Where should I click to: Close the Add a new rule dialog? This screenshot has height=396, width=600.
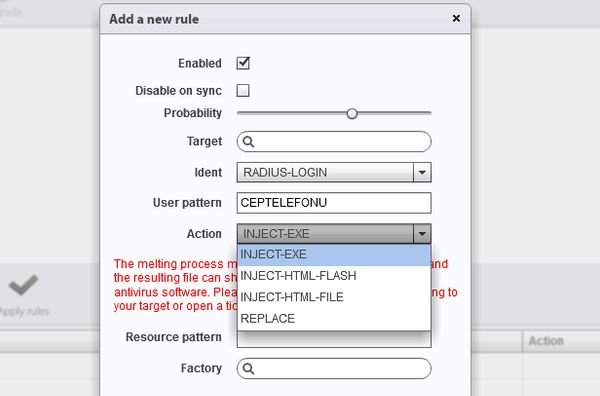pos(456,18)
